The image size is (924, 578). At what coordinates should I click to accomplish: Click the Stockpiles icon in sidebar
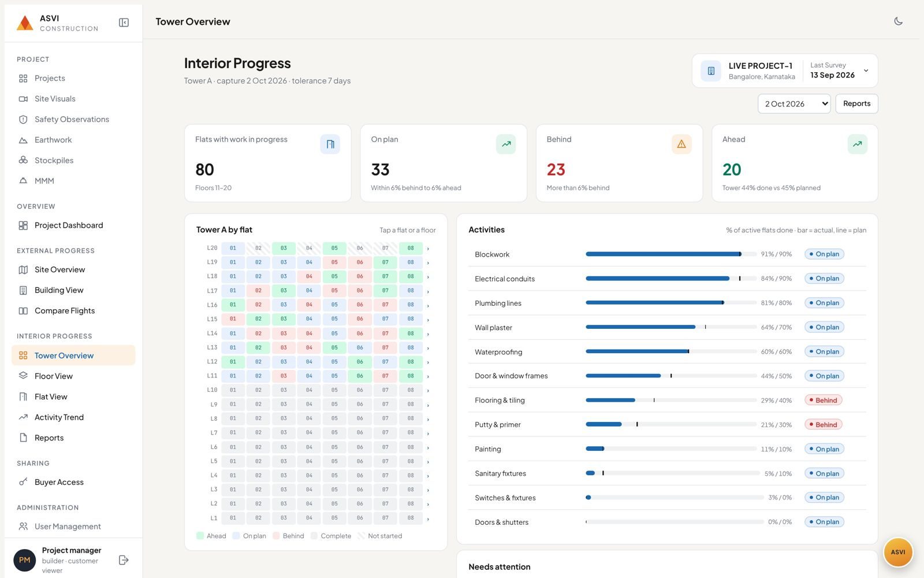point(23,160)
